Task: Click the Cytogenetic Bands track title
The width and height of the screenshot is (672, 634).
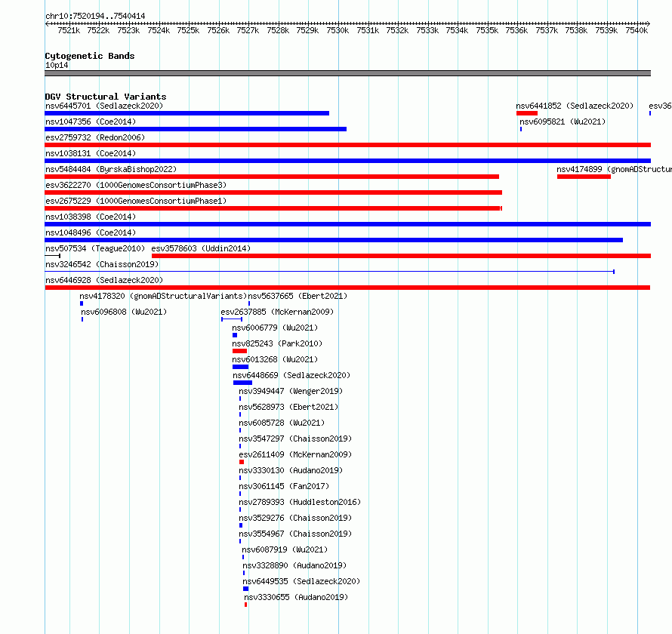Action: tap(90, 56)
